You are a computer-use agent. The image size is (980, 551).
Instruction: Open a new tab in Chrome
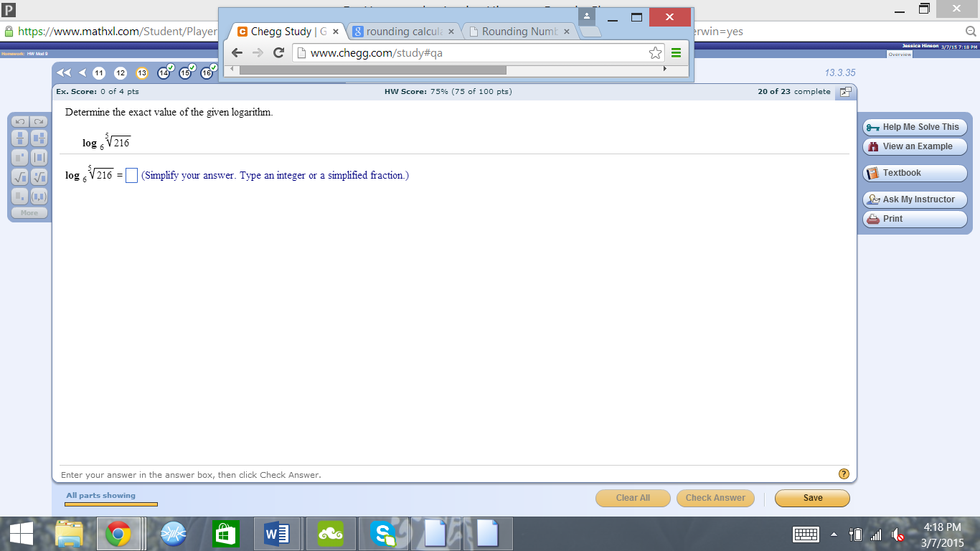pyautogui.click(x=590, y=32)
